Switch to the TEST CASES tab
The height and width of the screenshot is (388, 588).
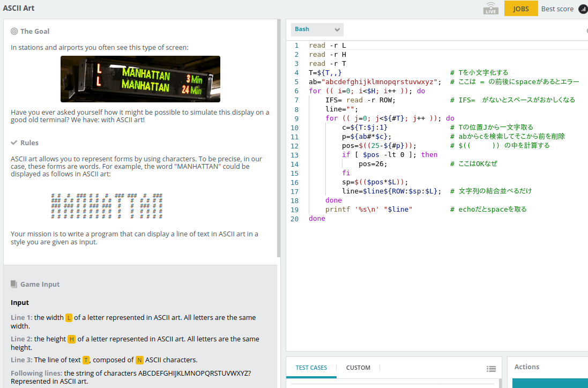click(311, 368)
